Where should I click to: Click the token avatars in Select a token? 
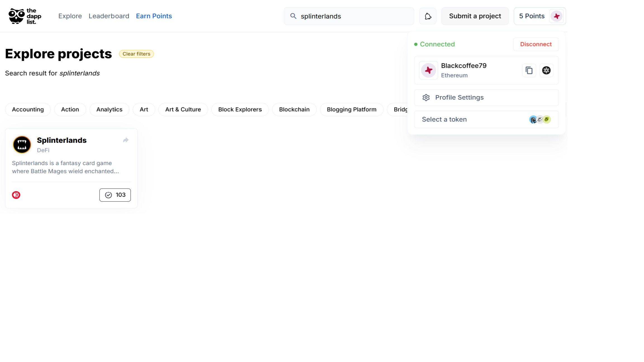pyautogui.click(x=540, y=120)
